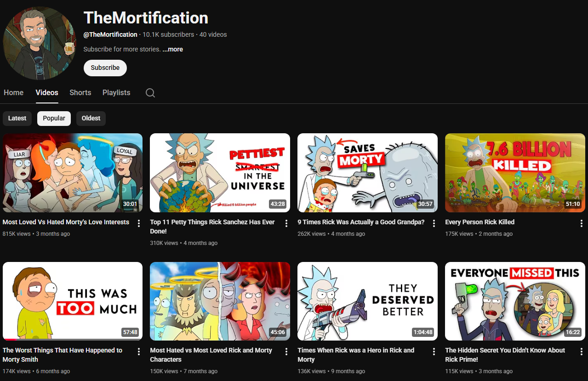Open three-dot menu for Top 11 Petty Things
Viewport: 588px width, 381px height.
click(286, 223)
